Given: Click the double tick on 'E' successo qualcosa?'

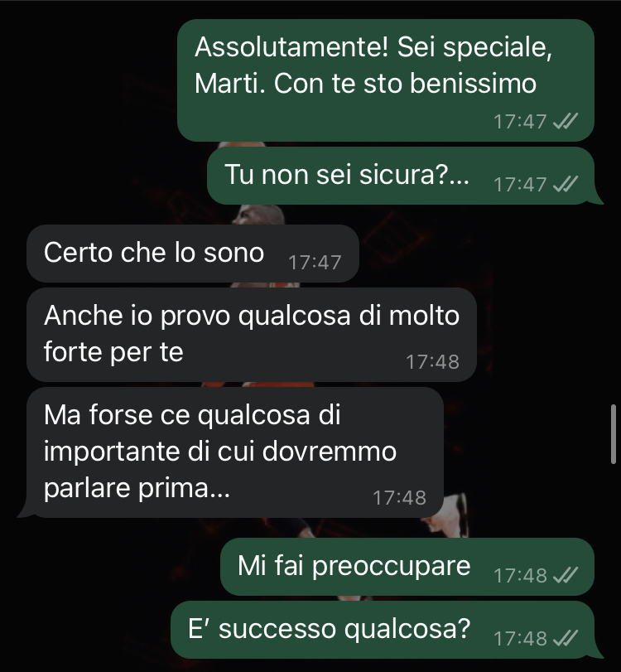Looking at the screenshot, I should coord(566,638).
